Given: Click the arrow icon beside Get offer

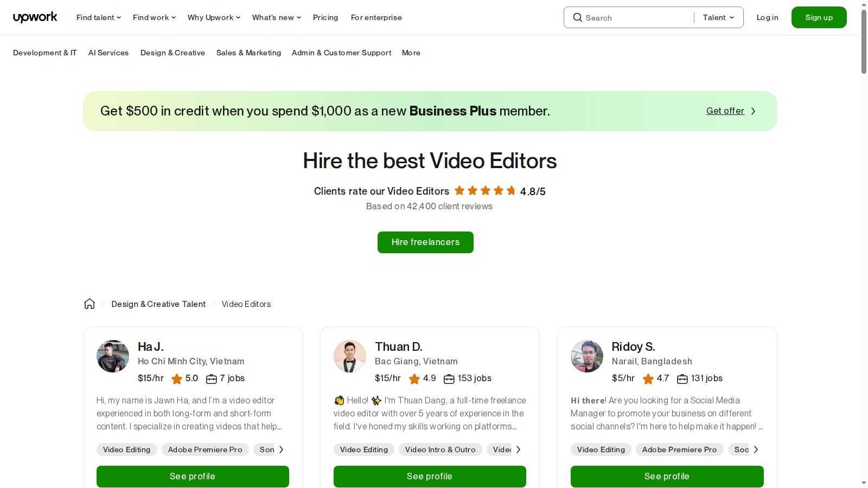Looking at the screenshot, I should (753, 111).
